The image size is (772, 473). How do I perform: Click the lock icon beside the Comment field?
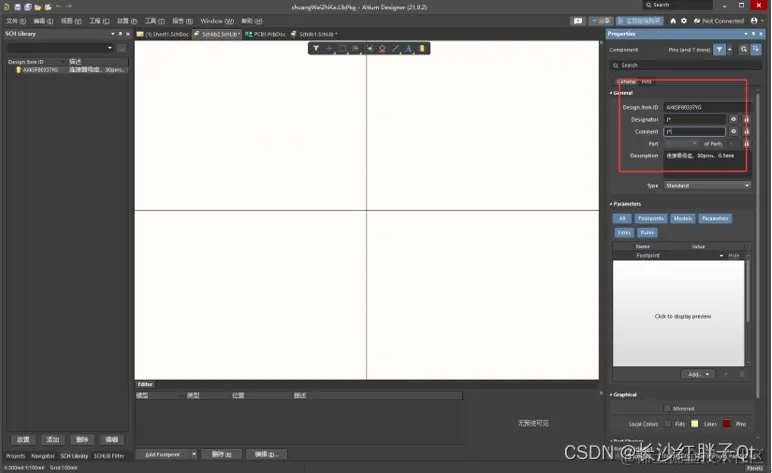(x=746, y=131)
